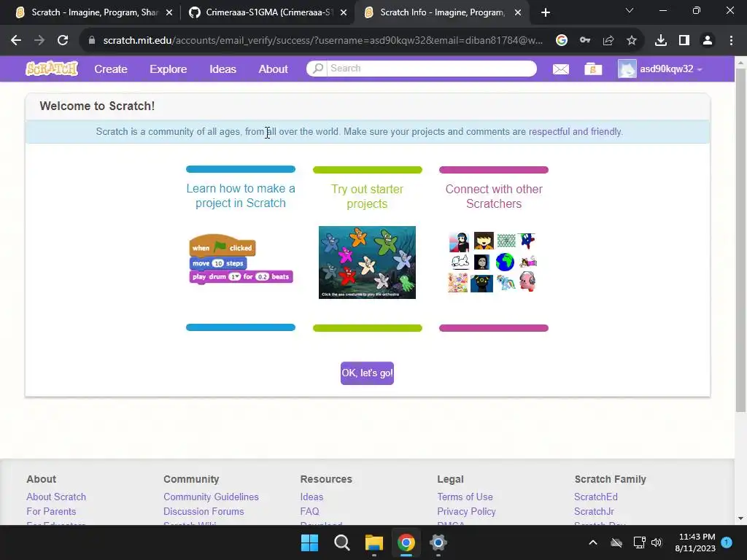Open Chrome profile icon
Viewport: 747px width, 560px height.
(x=708, y=41)
